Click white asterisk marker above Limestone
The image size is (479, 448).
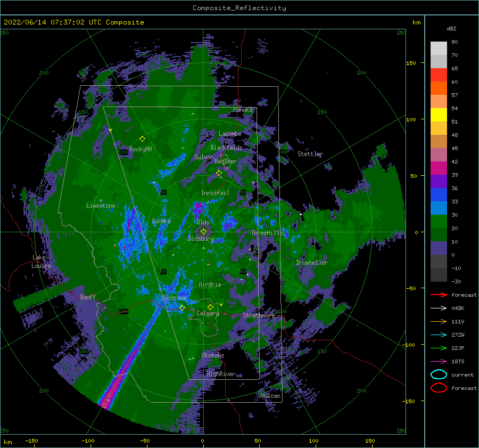pos(101,201)
